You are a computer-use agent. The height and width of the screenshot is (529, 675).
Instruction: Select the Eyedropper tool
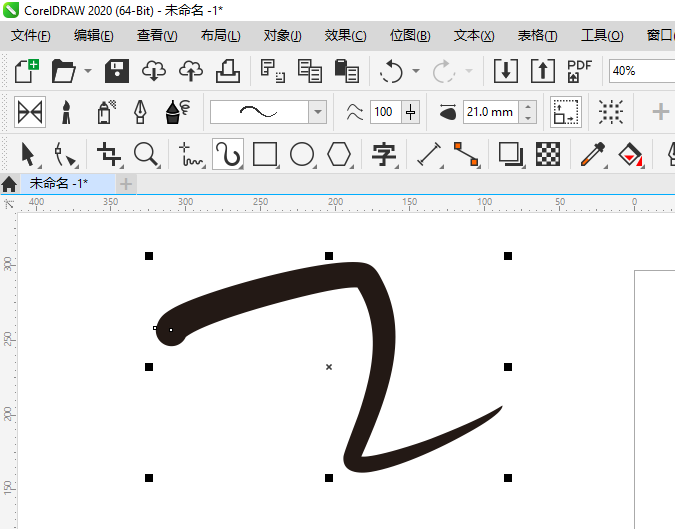pyautogui.click(x=592, y=154)
